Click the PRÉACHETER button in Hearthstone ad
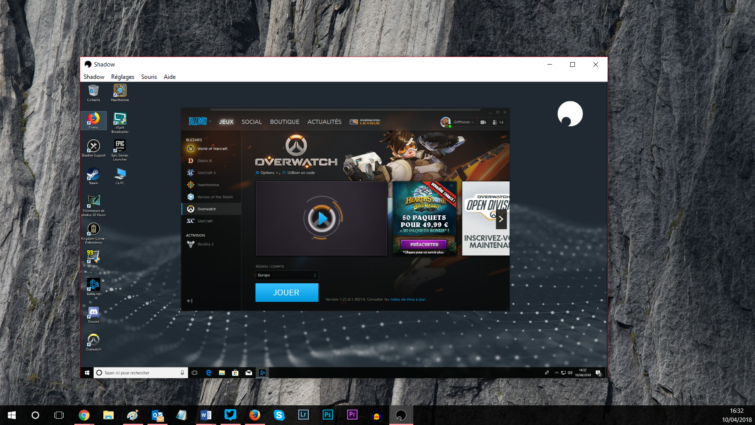755x425 pixels. point(424,245)
